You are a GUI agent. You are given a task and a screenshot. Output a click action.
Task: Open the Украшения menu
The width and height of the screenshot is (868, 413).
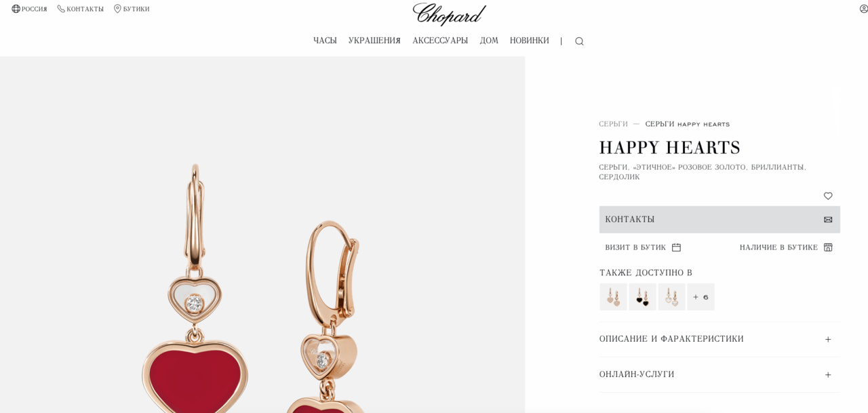(374, 41)
